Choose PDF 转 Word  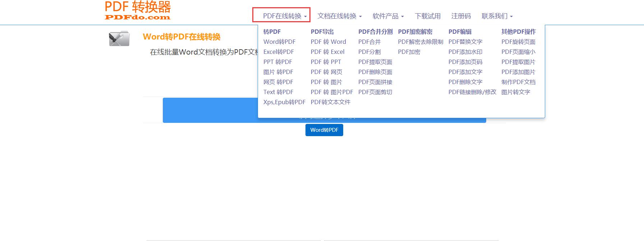(x=328, y=42)
